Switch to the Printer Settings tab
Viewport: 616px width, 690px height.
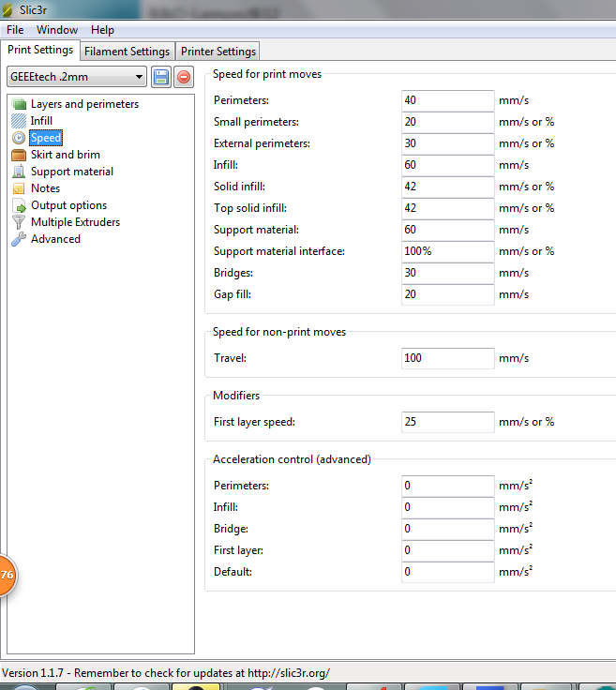[218, 52]
